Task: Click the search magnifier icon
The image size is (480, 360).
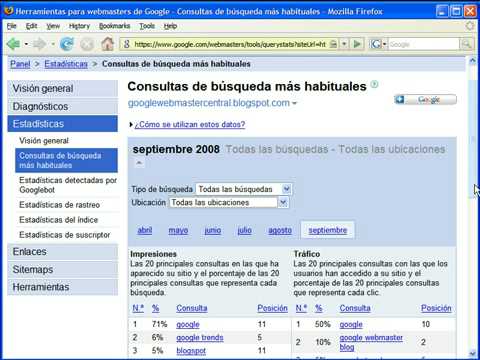Action: pos(466,44)
